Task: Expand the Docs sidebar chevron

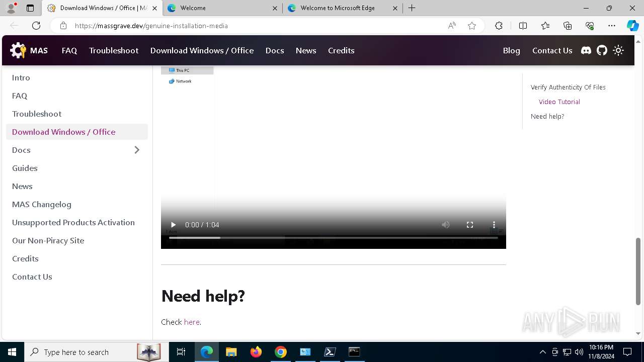Action: point(137,150)
